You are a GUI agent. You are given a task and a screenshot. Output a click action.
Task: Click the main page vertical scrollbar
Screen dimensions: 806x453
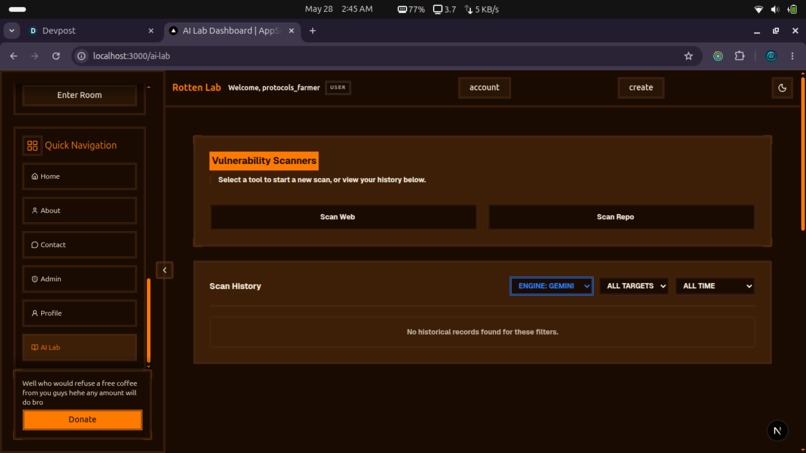(x=802, y=153)
